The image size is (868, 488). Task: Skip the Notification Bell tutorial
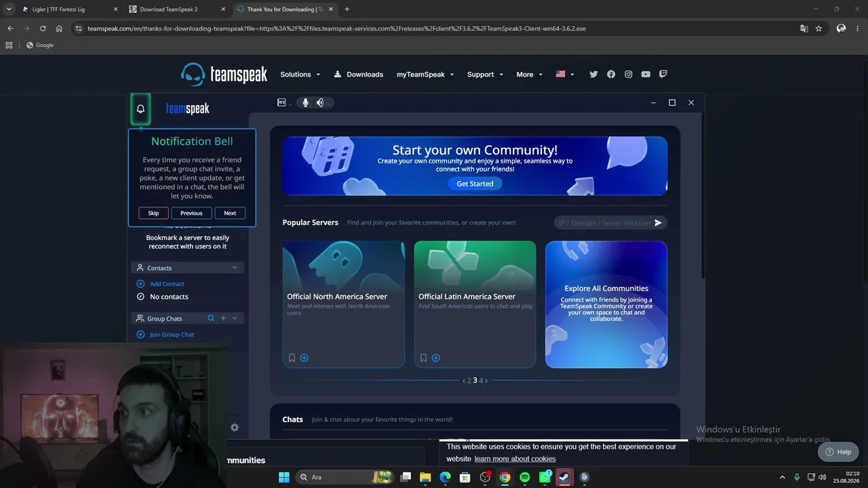(153, 213)
